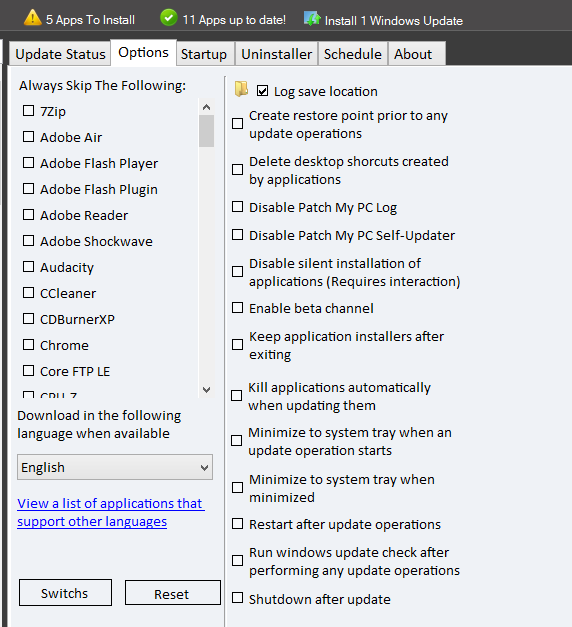572x627 pixels.
Task: Go to the Schedule tab
Action: (352, 54)
